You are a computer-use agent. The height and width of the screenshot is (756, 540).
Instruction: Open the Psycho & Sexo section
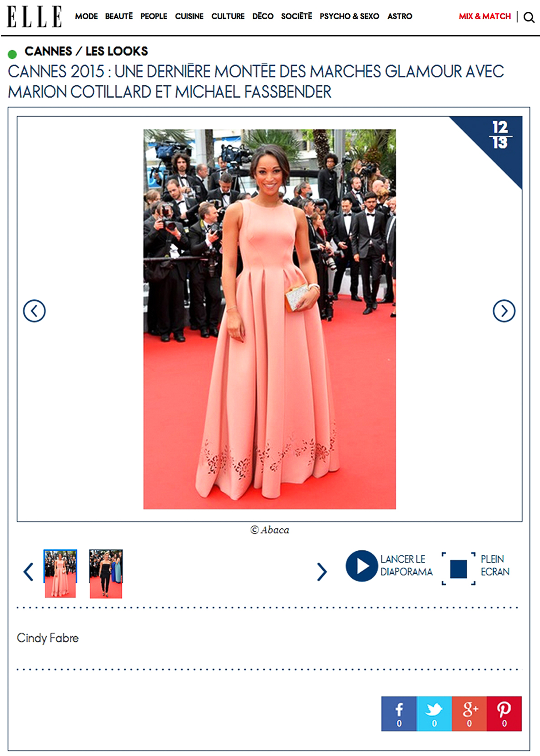(x=349, y=16)
